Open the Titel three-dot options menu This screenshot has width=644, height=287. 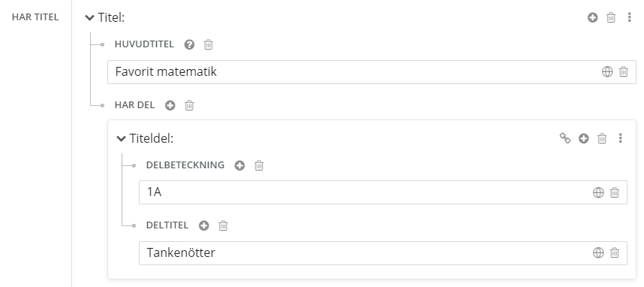(x=629, y=17)
